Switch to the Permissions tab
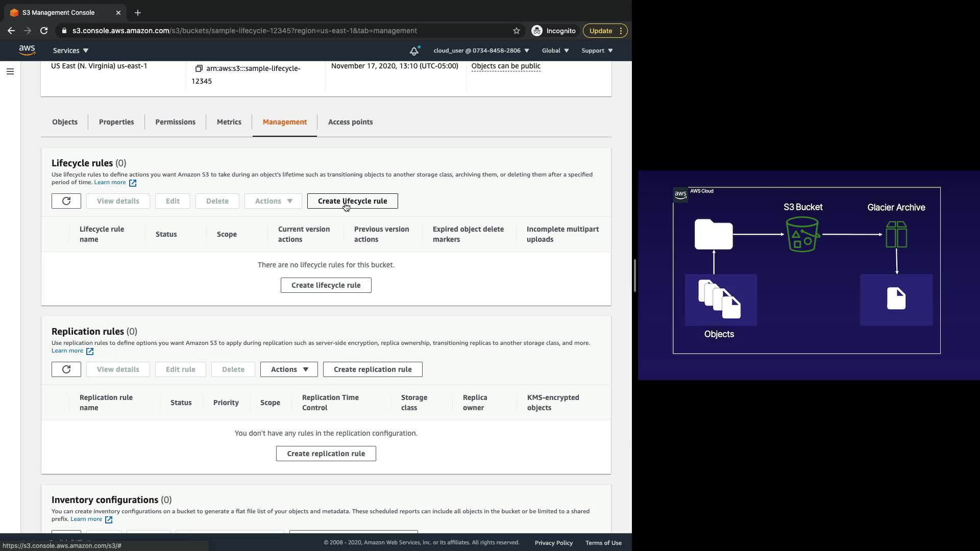This screenshot has width=980, height=551. click(x=175, y=122)
